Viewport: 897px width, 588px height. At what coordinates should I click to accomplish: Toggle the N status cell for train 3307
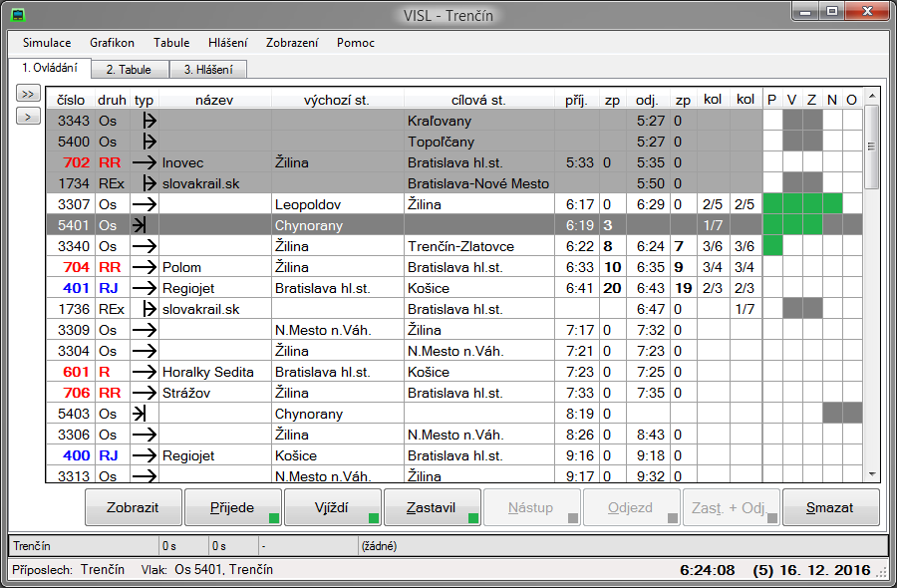pos(832,203)
